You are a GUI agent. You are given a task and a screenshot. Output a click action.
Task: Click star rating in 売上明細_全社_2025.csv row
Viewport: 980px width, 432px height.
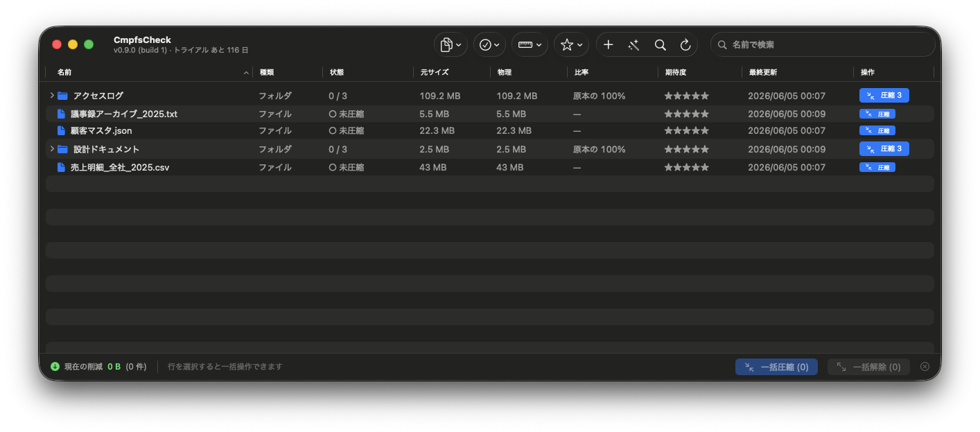pos(687,167)
